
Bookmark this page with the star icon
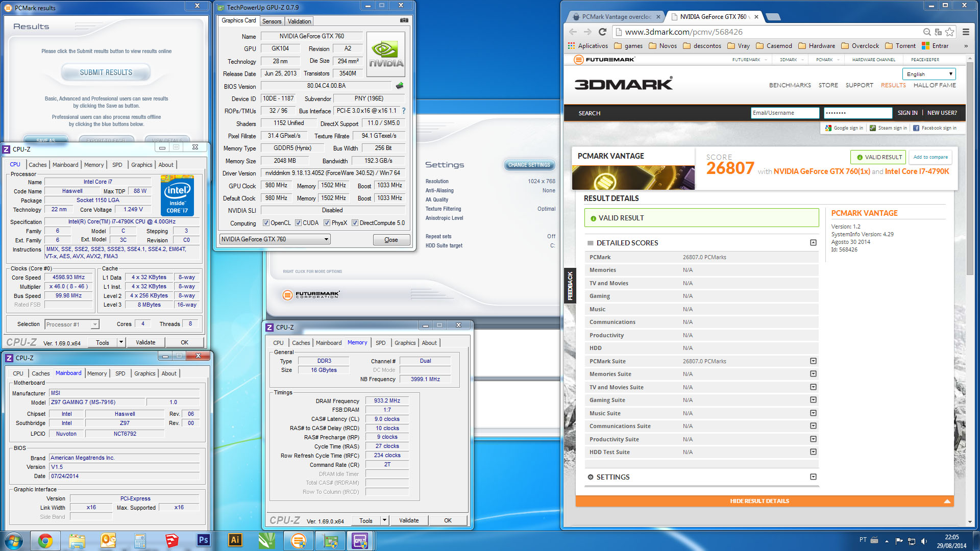tap(949, 32)
